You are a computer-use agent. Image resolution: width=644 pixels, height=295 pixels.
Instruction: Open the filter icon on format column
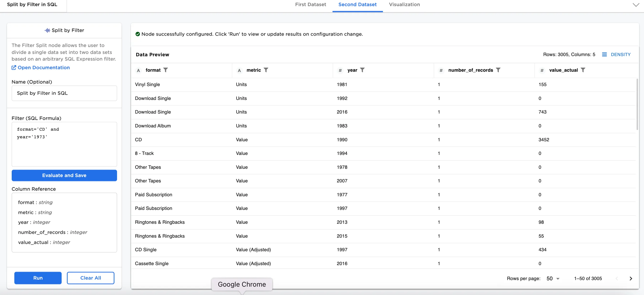[166, 70]
